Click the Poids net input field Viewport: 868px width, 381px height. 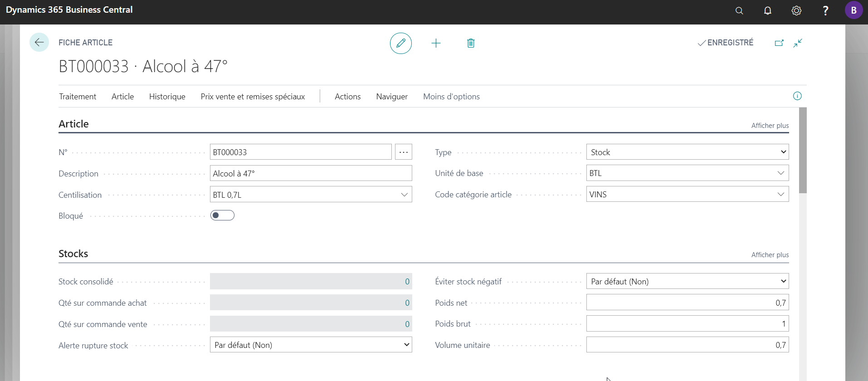pyautogui.click(x=688, y=303)
